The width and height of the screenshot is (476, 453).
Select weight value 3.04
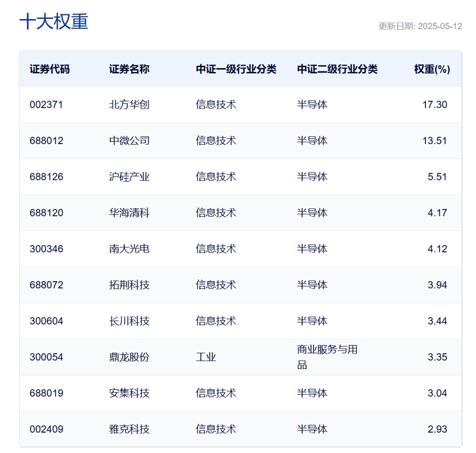(437, 393)
